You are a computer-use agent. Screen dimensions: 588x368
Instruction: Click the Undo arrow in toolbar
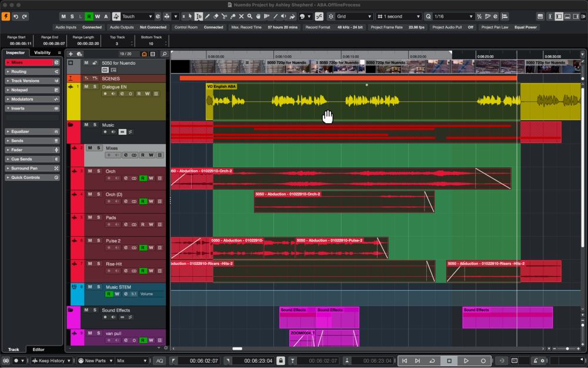point(16,16)
